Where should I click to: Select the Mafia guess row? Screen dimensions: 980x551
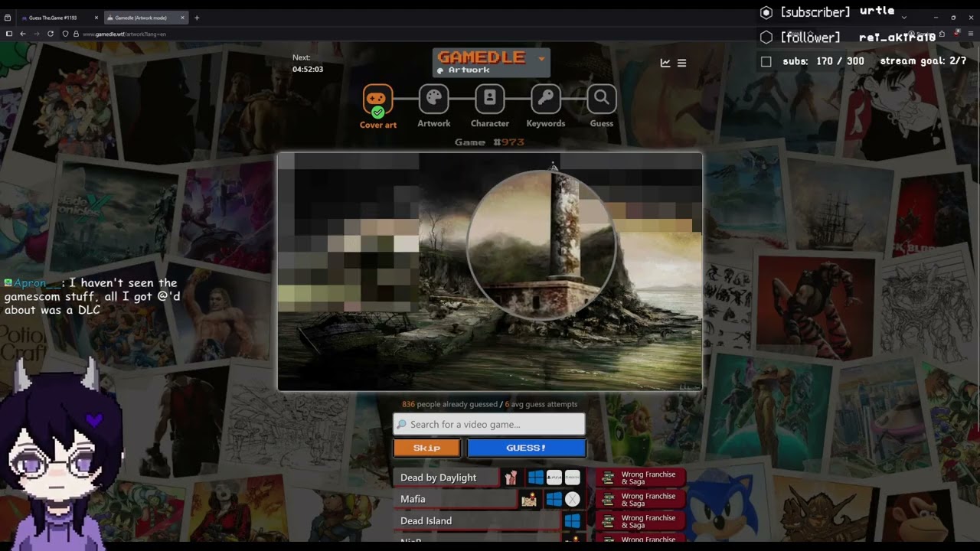point(455,499)
